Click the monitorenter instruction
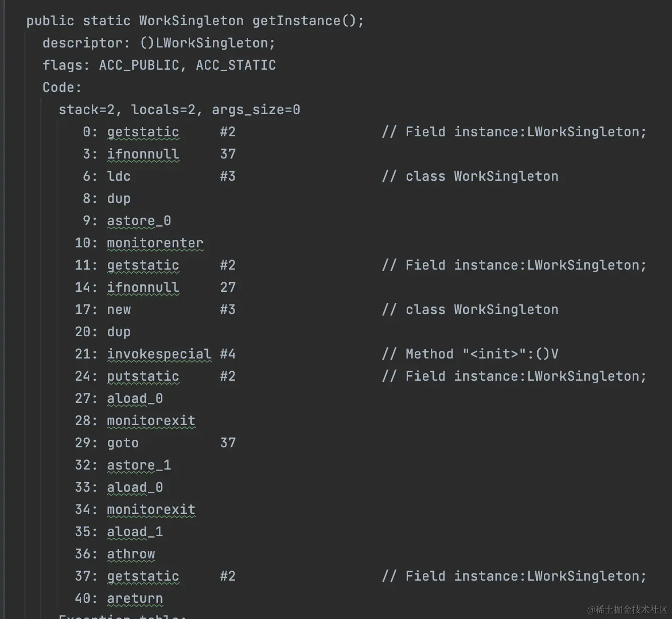The width and height of the screenshot is (672, 619). (155, 243)
